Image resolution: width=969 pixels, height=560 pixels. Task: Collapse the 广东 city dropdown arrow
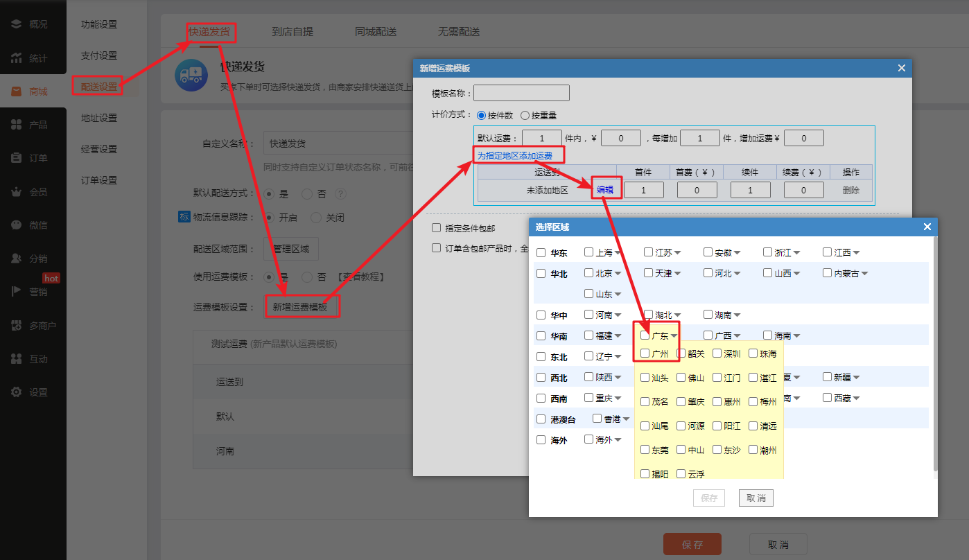coord(674,336)
